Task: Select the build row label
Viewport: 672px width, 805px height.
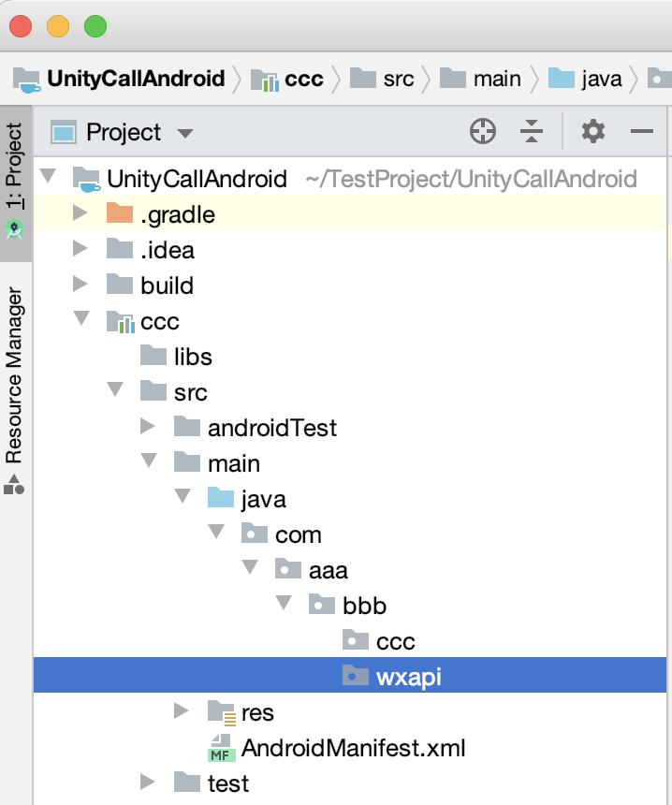Action: 167,285
